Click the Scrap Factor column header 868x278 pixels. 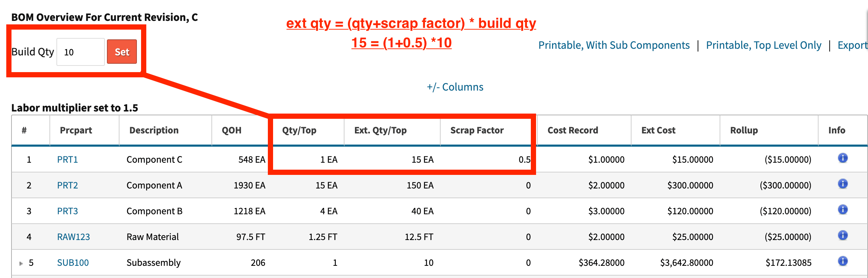477,130
